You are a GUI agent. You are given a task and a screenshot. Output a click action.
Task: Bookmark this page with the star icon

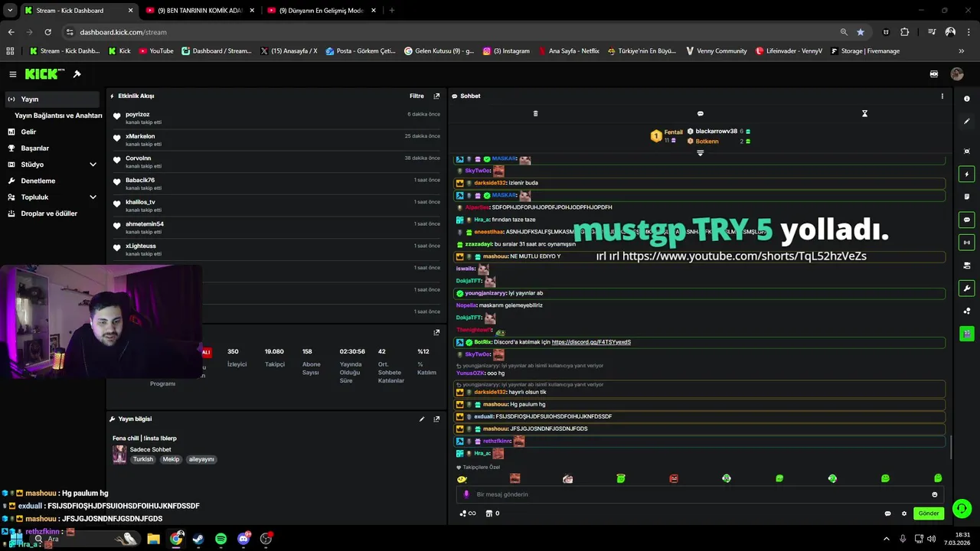861,32
